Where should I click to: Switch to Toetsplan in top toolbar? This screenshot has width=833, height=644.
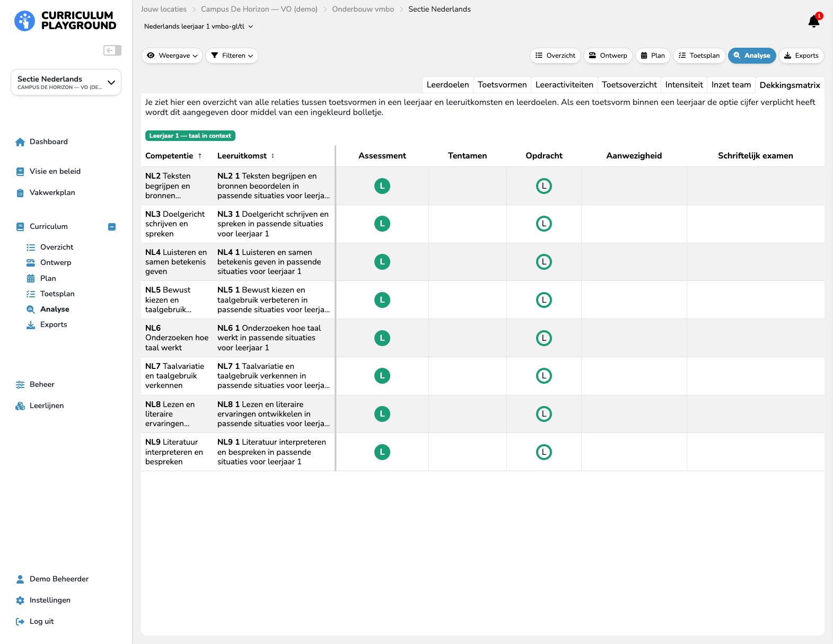pyautogui.click(x=699, y=56)
